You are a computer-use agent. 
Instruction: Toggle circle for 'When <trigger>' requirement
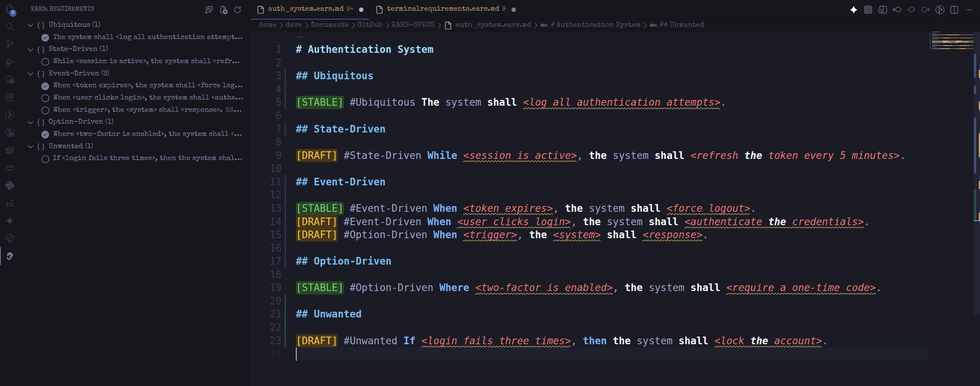point(45,110)
